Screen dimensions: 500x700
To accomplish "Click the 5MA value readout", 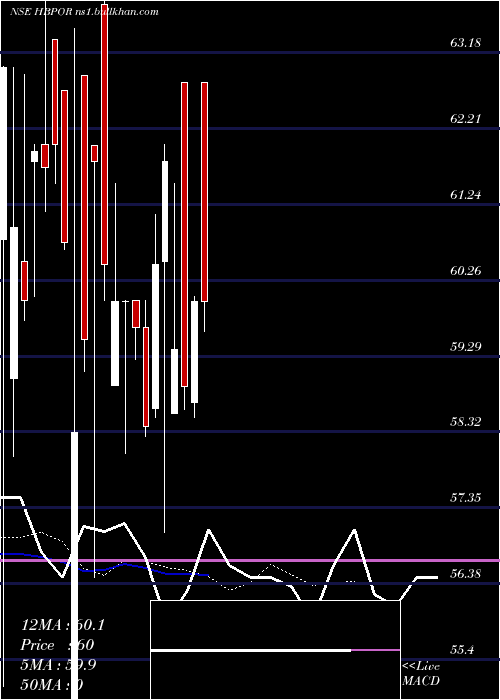I will (58, 665).
